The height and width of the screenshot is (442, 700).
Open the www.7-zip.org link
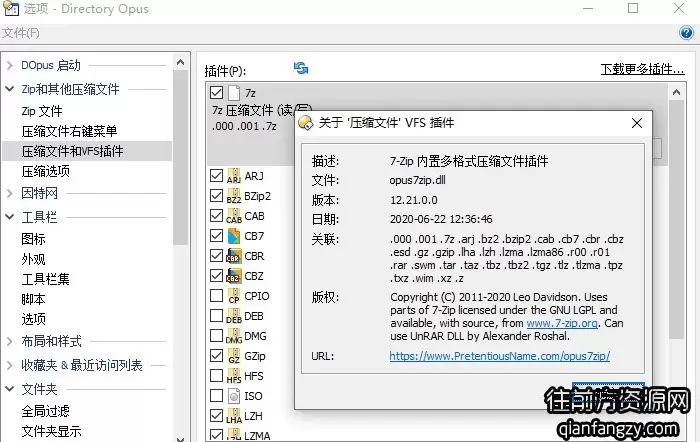click(x=562, y=323)
